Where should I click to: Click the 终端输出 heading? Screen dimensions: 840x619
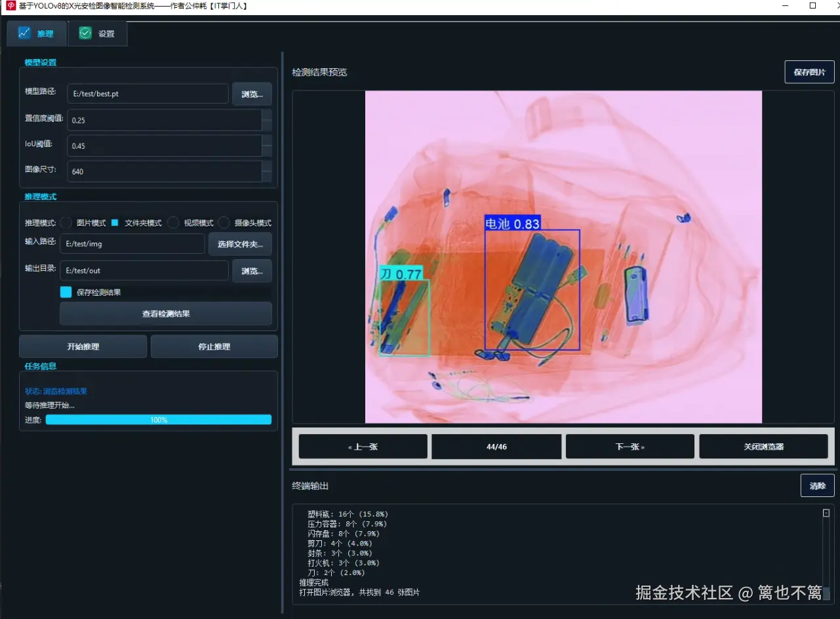tap(310, 486)
